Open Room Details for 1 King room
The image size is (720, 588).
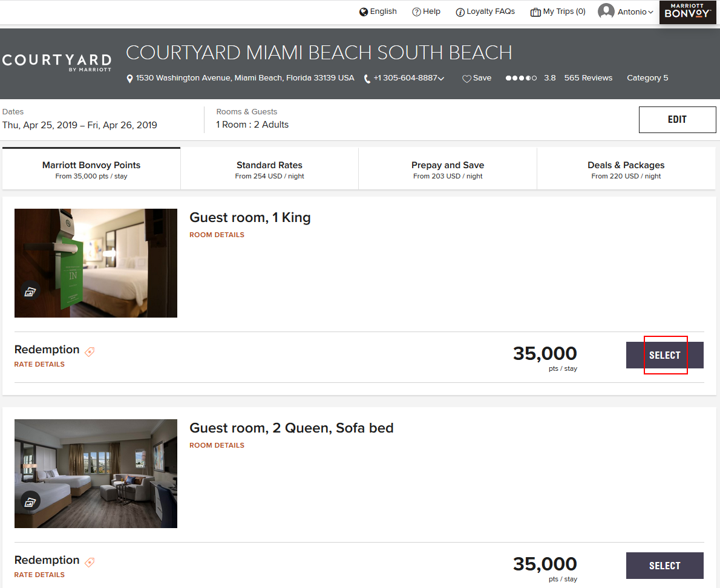(x=217, y=235)
